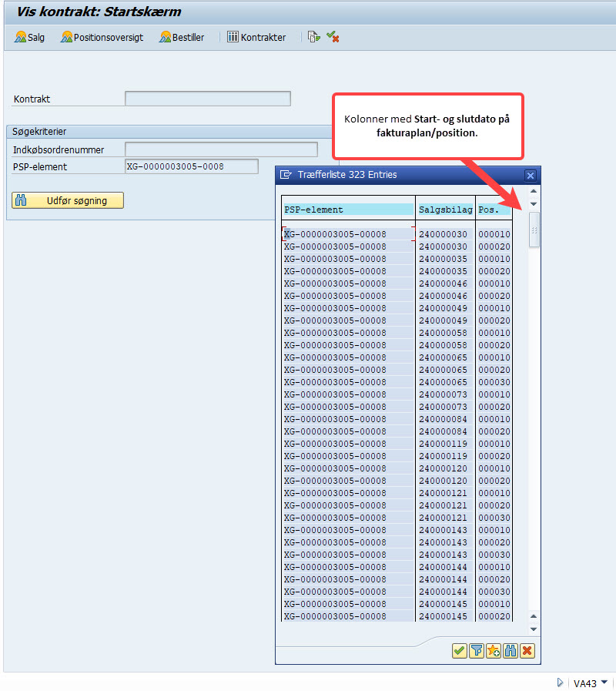Screen dimensions: 616x691
Task: Open Positionsoversigt from the toolbar
Action: coord(102,37)
